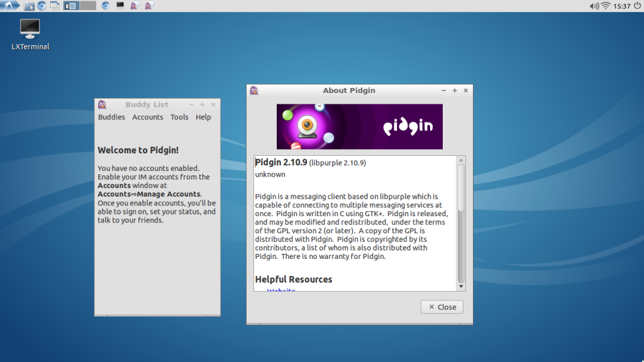Click the Pidgin icon in About Pidgin title bar
644x362 pixels.
coord(254,90)
